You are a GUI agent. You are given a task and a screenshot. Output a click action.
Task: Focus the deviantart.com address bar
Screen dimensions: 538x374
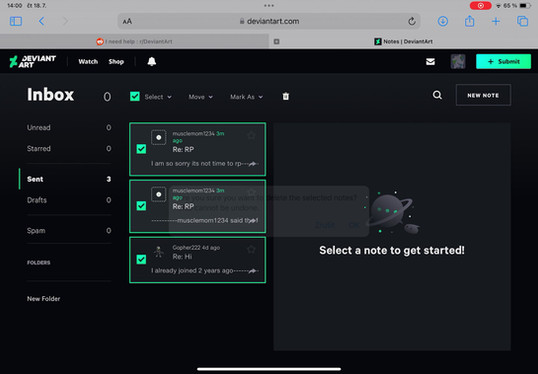coord(269,21)
